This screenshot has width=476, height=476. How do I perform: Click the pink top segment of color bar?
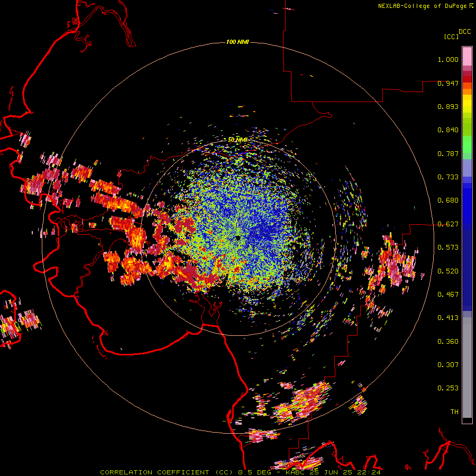pyautogui.click(x=467, y=56)
